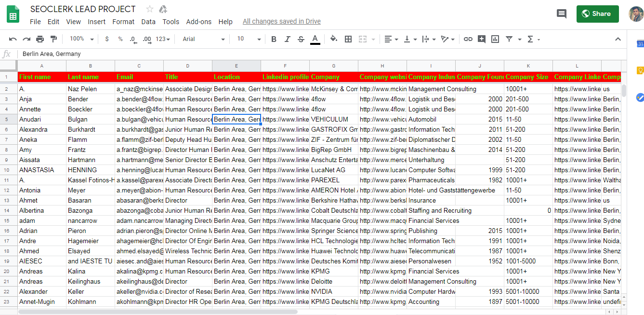The height and width of the screenshot is (315, 644).
Task: Open the Add-ons menu
Action: [198, 22]
